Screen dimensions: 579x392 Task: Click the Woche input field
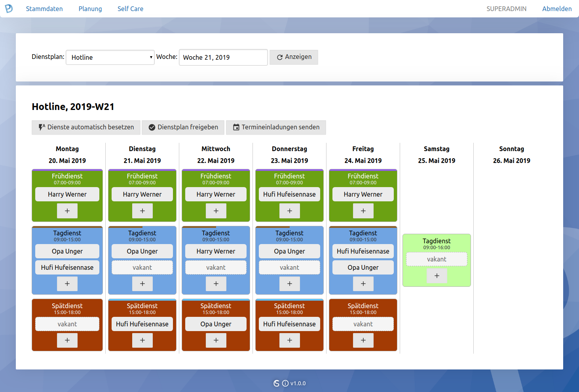(223, 57)
